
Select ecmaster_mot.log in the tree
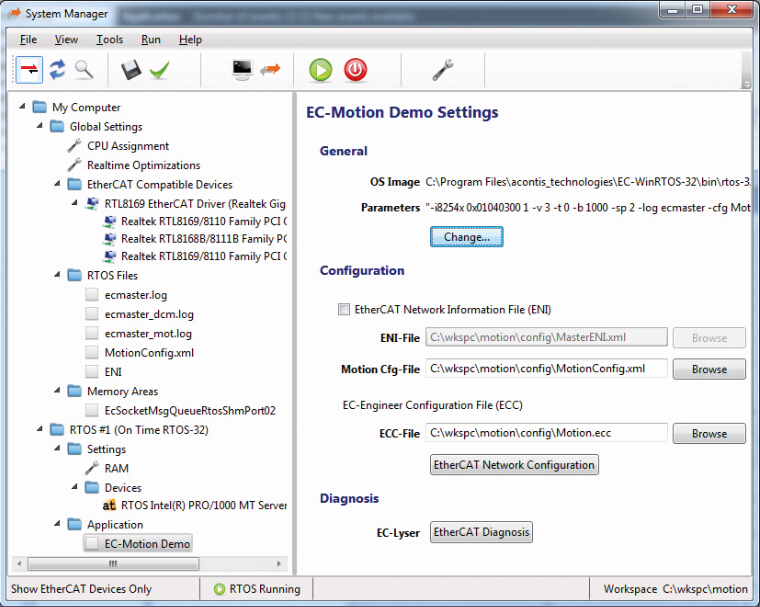pyautogui.click(x=148, y=334)
